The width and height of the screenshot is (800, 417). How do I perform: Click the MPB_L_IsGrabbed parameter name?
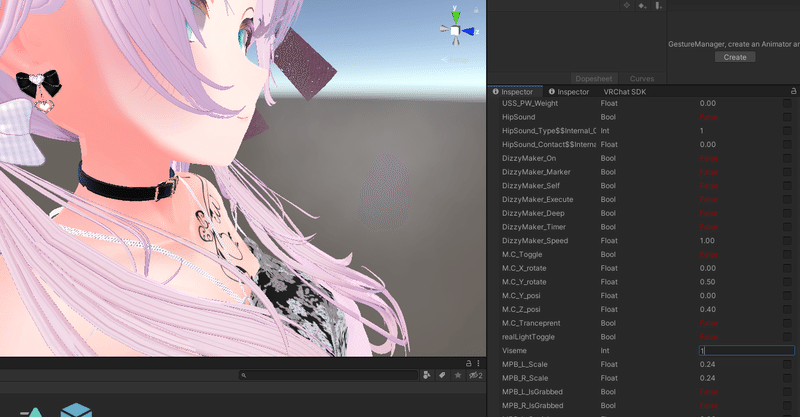(x=532, y=392)
